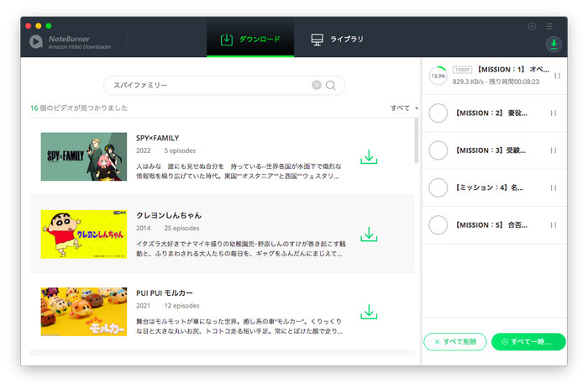Click the 1080P quality badge
The image size is (588, 390).
462,70
